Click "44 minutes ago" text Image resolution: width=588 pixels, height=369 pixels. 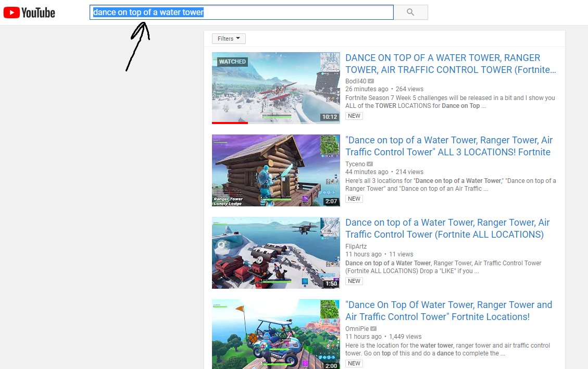367,172
